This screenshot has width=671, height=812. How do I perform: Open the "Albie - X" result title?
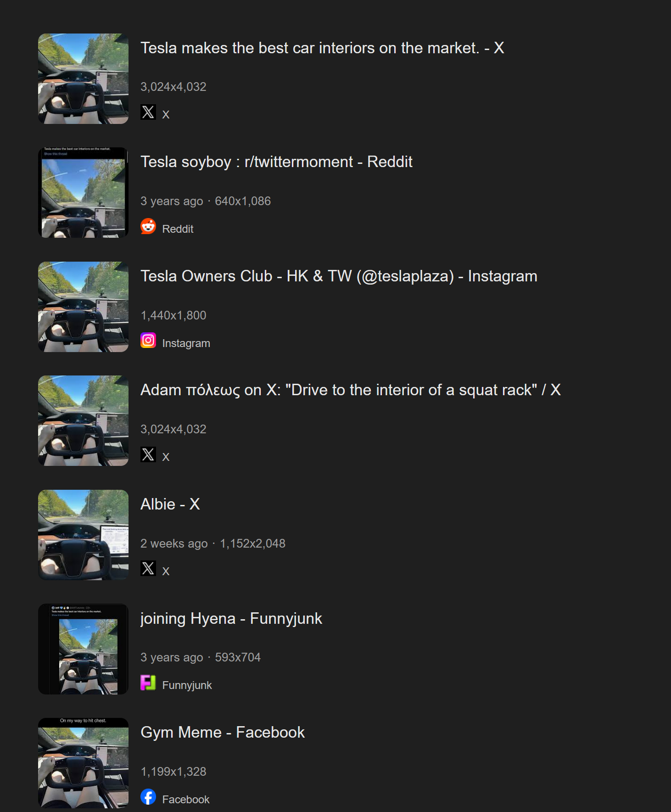[170, 504]
